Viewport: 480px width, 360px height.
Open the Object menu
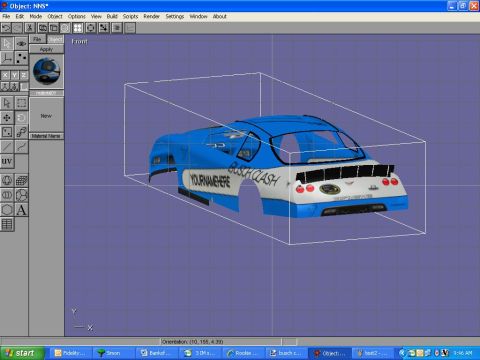(x=55, y=16)
